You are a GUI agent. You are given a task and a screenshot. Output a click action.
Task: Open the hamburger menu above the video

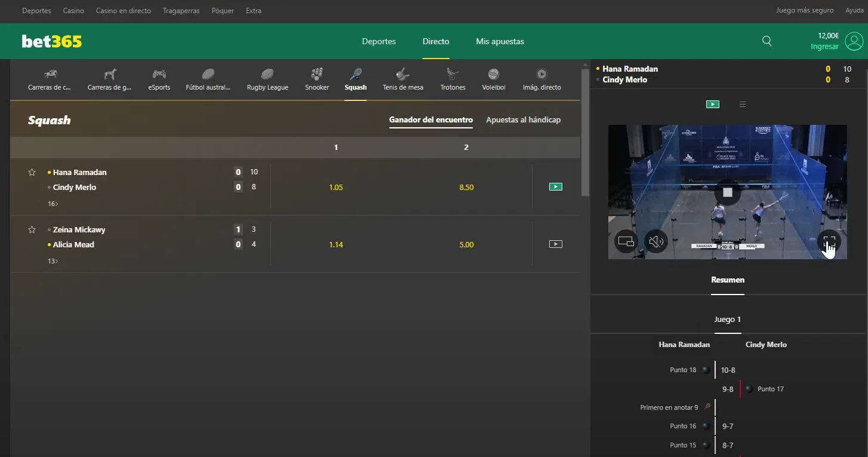[x=743, y=104]
